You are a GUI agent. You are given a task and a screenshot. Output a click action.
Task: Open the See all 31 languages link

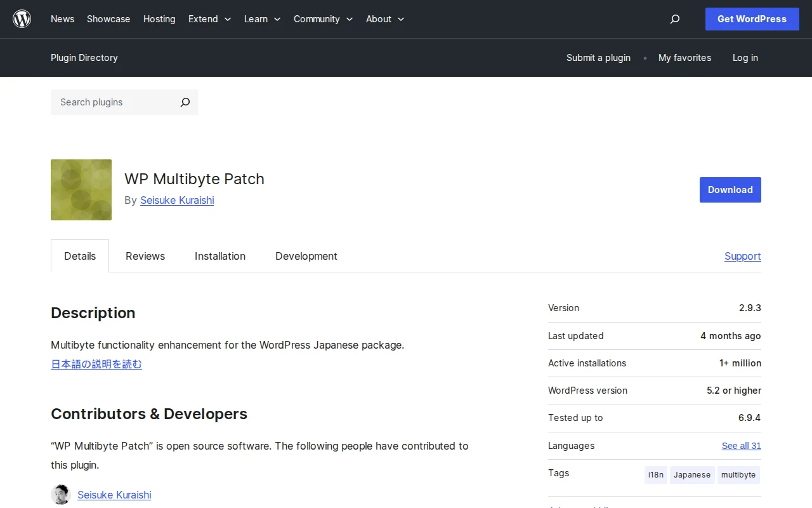point(741,446)
